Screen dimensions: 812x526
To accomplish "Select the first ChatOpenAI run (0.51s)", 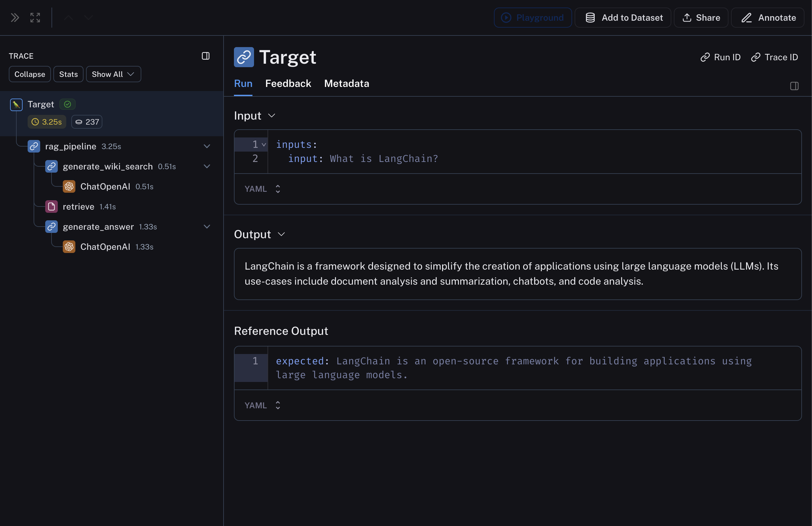I will 106,187.
